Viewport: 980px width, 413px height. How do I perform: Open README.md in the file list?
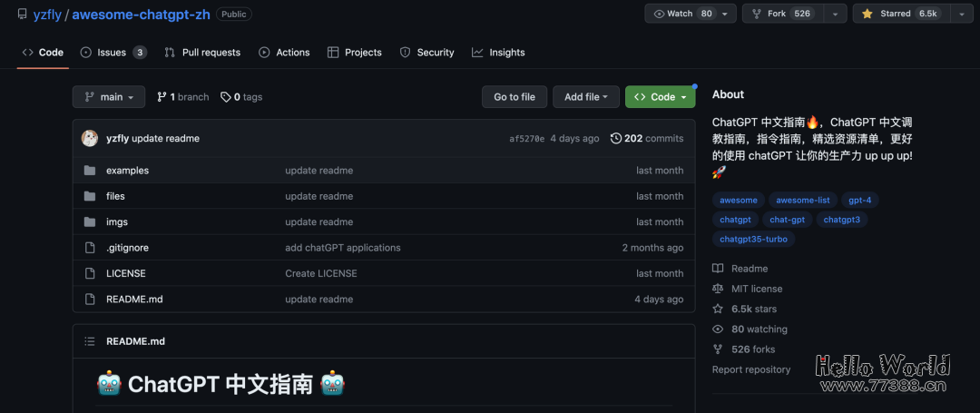134,300
